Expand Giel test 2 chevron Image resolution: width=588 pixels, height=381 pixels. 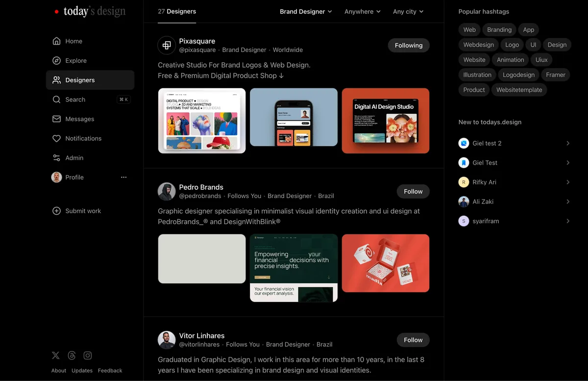point(568,143)
